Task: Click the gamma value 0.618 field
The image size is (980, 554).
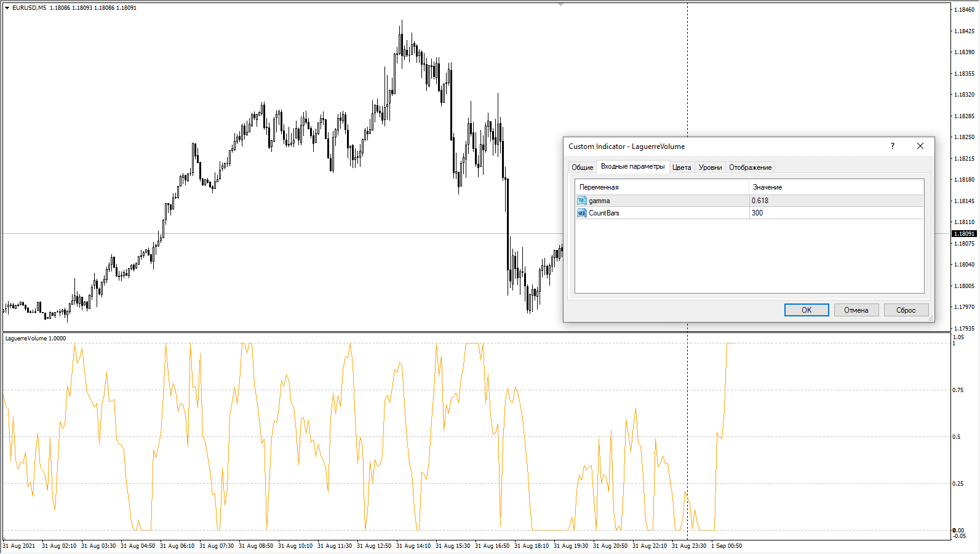Action: tap(835, 201)
